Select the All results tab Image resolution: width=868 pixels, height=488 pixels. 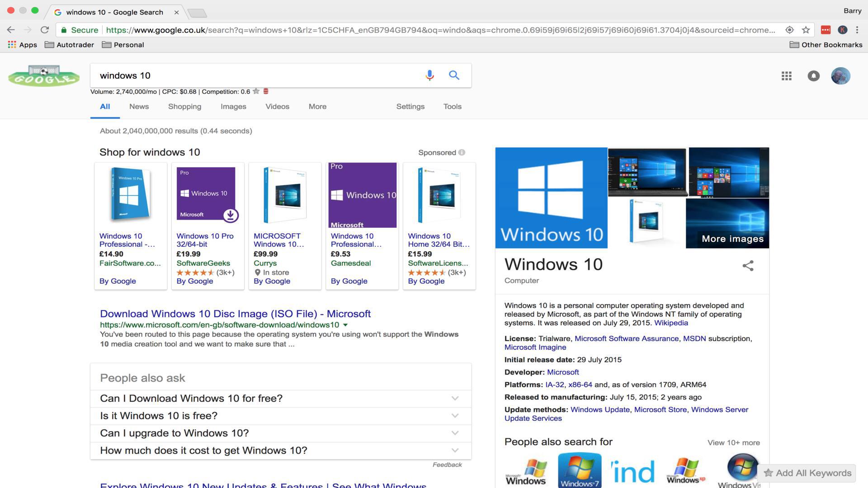tap(105, 107)
